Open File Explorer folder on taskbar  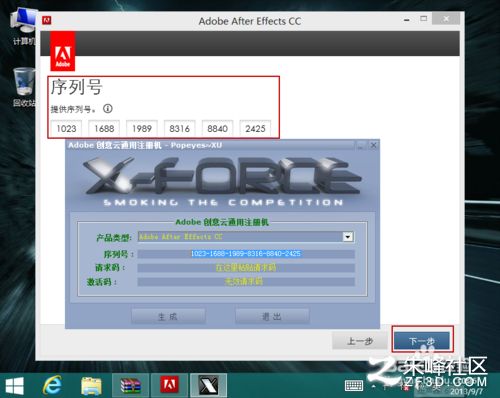tap(91, 385)
